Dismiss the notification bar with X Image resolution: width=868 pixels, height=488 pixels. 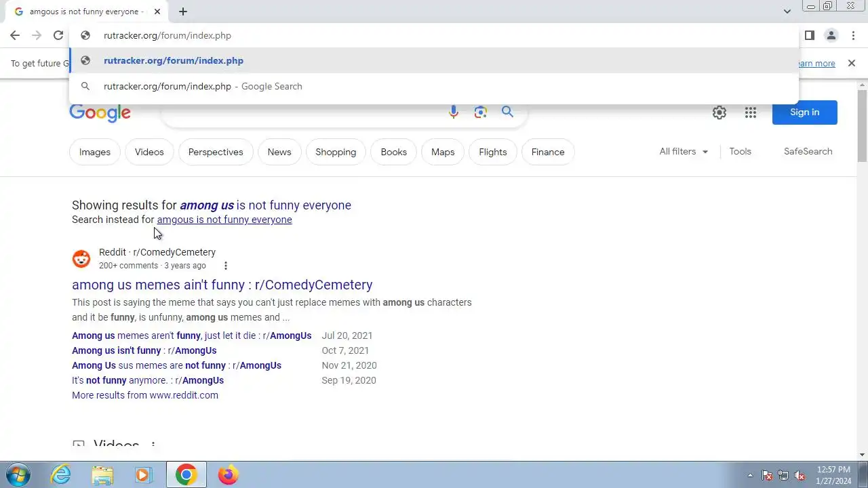pyautogui.click(x=852, y=63)
